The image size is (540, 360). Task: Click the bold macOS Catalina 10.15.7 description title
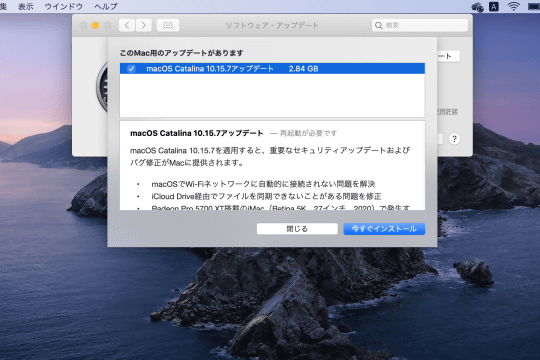[197, 133]
